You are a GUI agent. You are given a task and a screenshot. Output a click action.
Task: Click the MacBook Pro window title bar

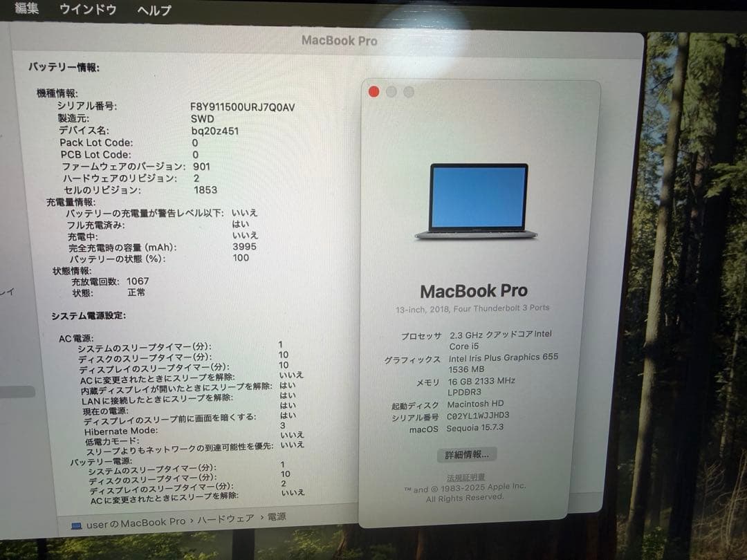[338, 41]
